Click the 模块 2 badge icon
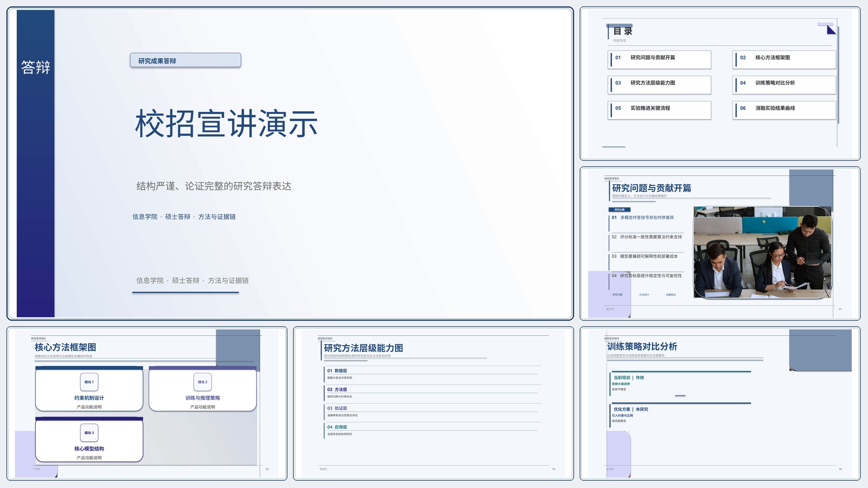868x488 pixels. pyautogui.click(x=203, y=382)
